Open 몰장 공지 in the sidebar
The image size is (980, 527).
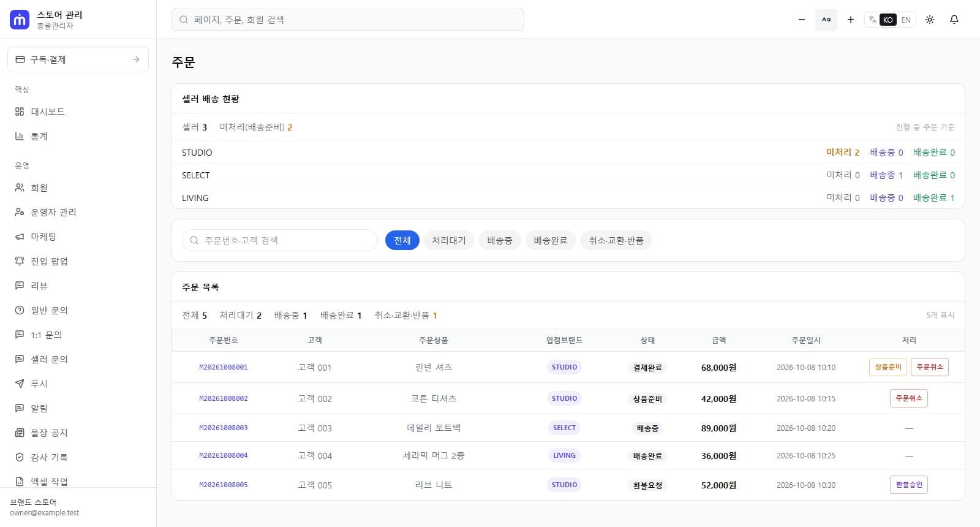78,433
